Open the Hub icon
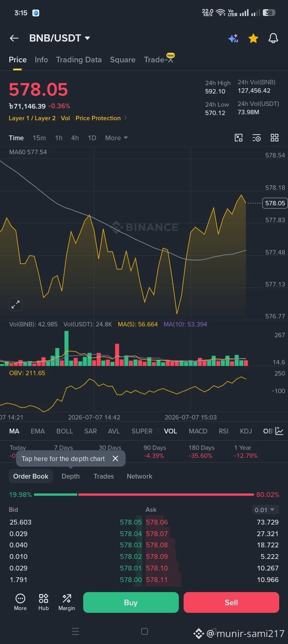Screen dimensions: 288x644 click(x=44, y=602)
